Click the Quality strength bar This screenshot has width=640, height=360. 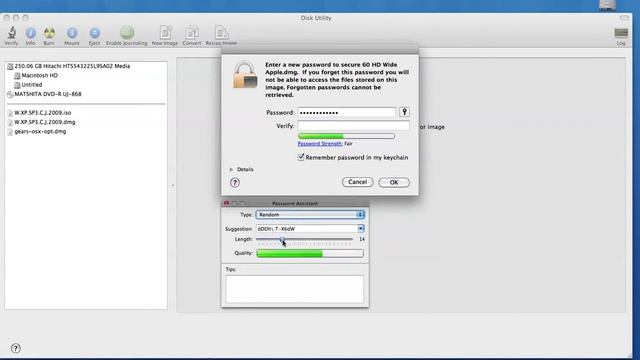(x=310, y=253)
